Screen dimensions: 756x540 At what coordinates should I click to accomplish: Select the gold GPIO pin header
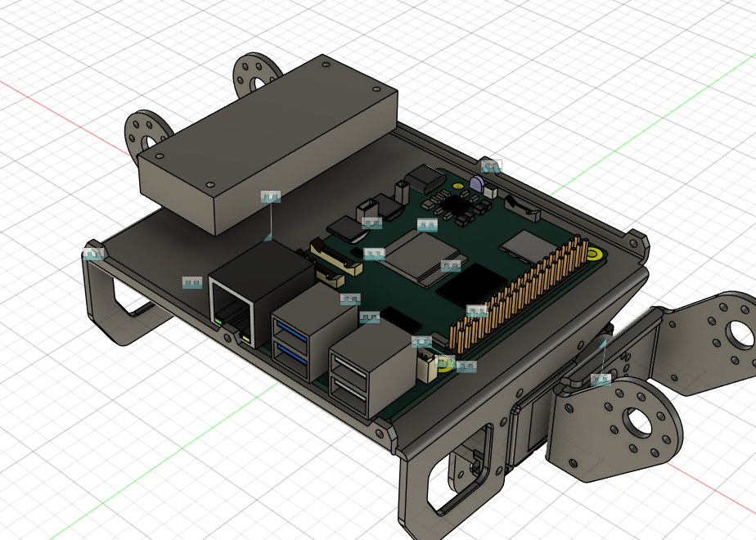pos(520,292)
